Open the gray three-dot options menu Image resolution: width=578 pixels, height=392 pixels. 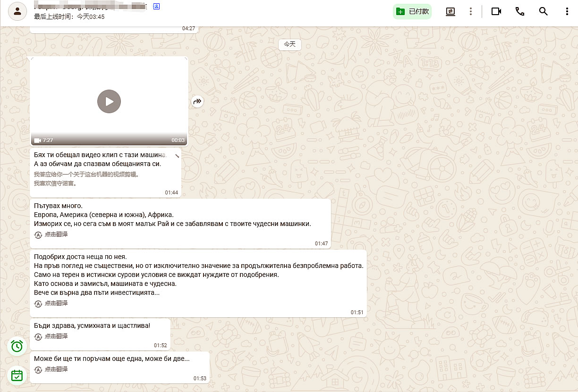(471, 11)
